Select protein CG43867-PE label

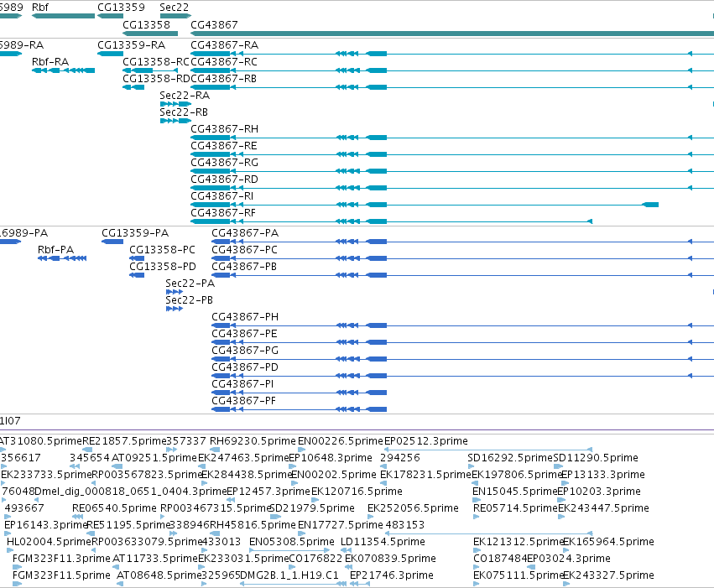(x=244, y=334)
